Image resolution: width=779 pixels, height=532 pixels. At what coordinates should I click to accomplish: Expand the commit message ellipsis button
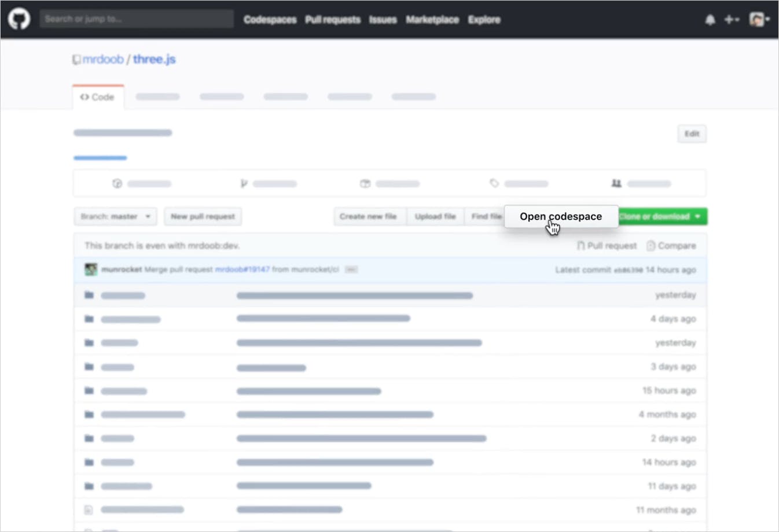351,269
